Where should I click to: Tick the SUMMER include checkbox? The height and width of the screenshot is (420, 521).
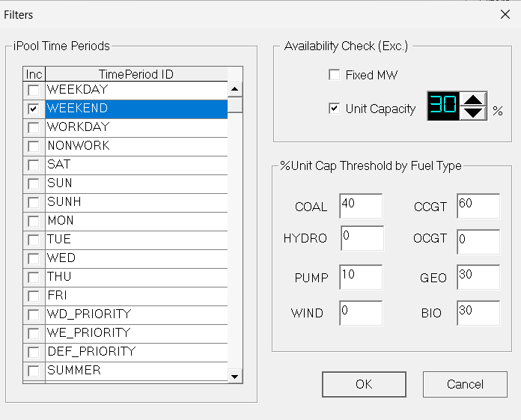click(33, 371)
